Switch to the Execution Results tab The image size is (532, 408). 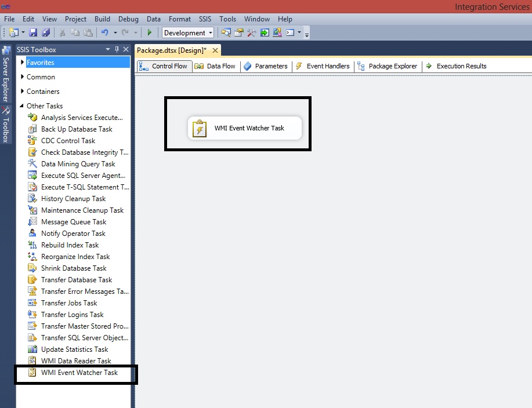pos(457,66)
